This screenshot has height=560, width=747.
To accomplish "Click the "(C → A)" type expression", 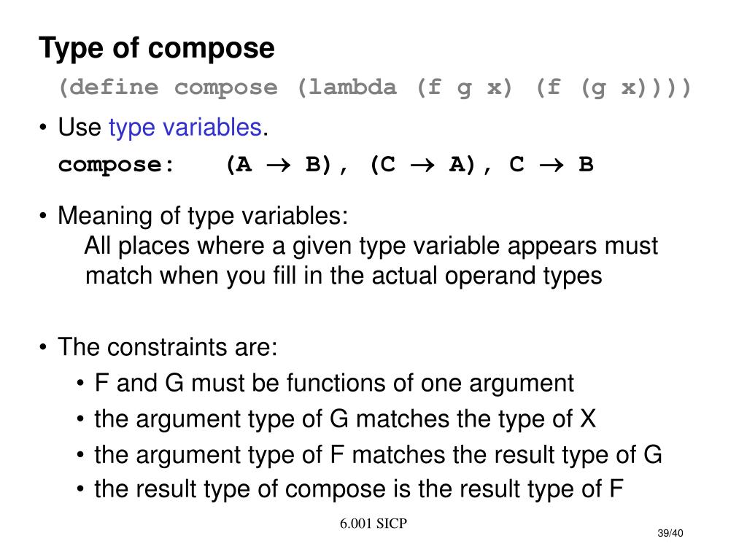I will (x=423, y=165).
